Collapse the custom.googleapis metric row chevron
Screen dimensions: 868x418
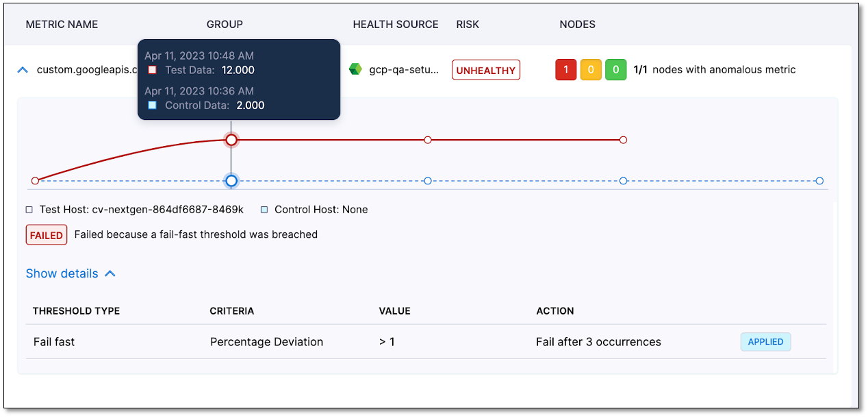click(x=23, y=70)
